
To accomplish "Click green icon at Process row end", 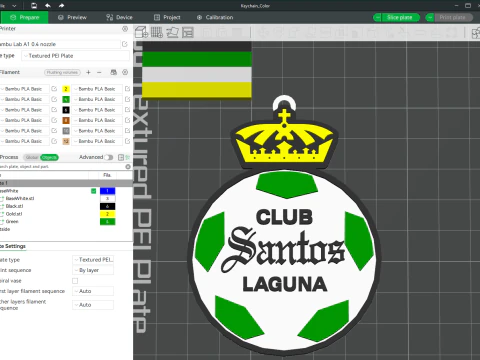I will [x=128, y=157].
